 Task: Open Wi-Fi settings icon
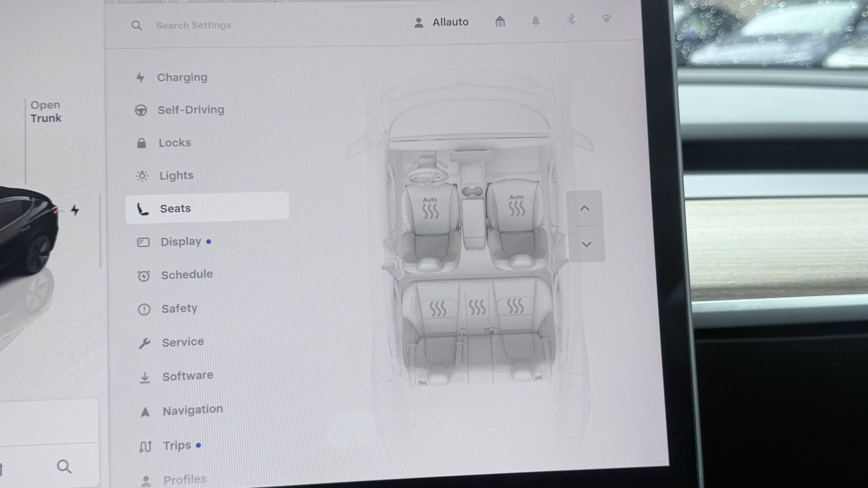click(606, 19)
